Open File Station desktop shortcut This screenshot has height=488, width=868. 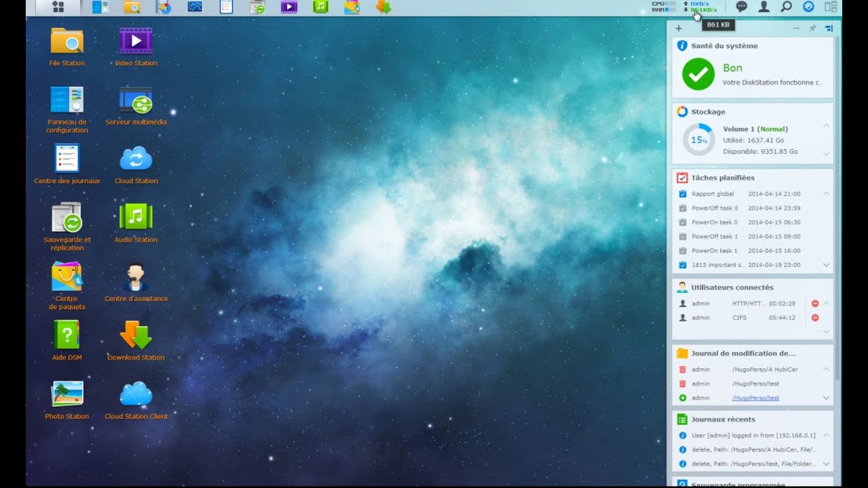pyautogui.click(x=67, y=47)
